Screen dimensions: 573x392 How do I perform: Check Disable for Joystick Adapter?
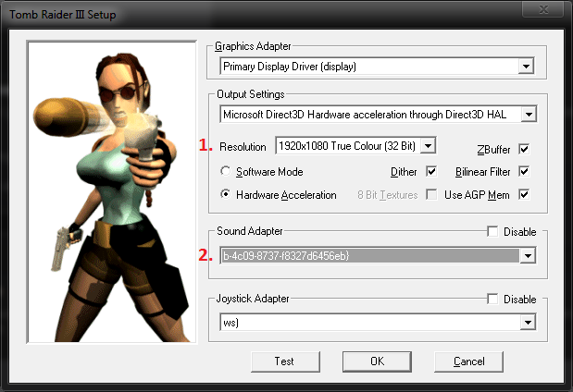[492, 299]
